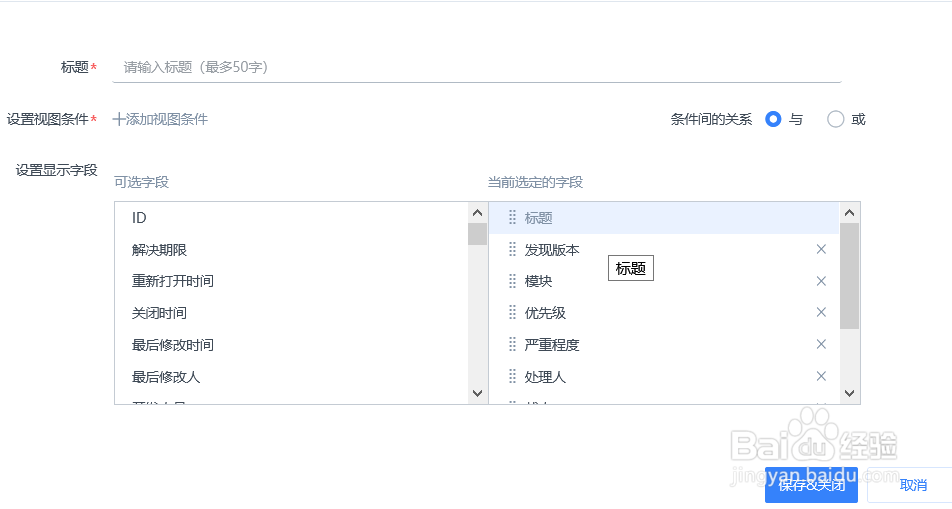
Task: Click the X icon beside 处理人
Action: coord(821,376)
